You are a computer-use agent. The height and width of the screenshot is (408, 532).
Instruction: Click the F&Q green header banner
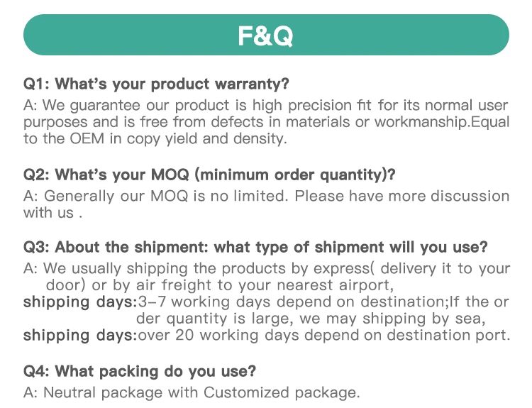coord(266,35)
